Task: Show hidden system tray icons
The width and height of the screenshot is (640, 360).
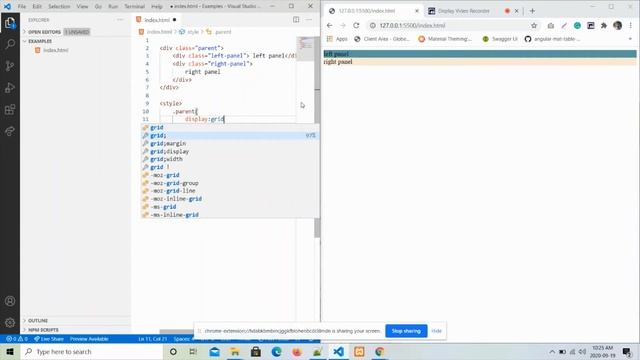Action: coord(552,351)
